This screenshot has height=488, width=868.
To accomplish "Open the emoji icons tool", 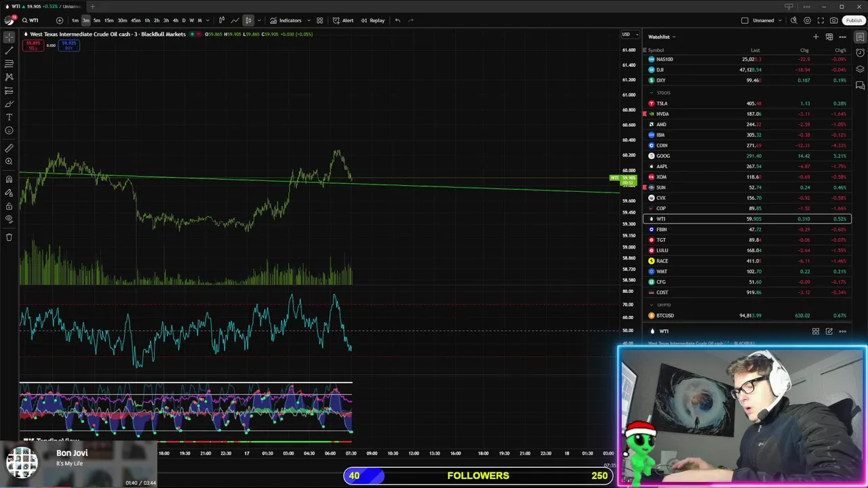I will click(9, 130).
